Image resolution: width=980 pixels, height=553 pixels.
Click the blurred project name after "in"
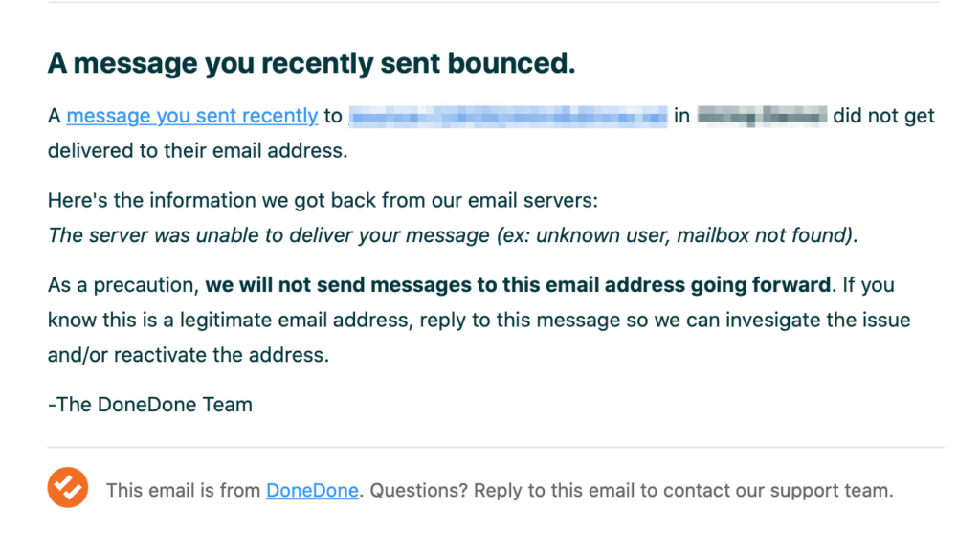click(761, 117)
